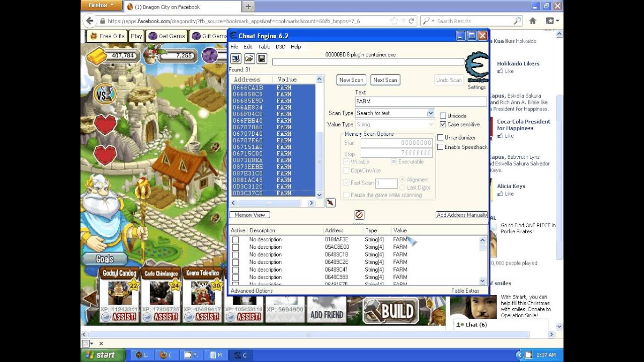Open the Firefox home page icon
The image size is (644, 362).
point(533,21)
